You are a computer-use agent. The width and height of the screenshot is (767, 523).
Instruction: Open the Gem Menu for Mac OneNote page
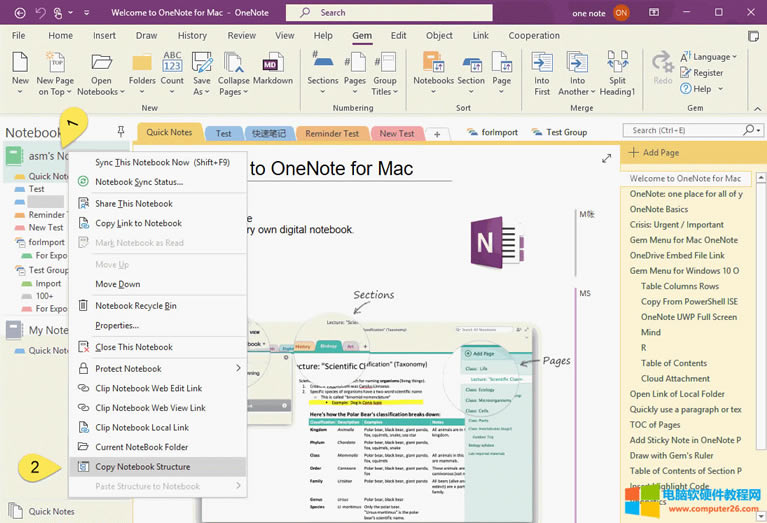pos(684,240)
